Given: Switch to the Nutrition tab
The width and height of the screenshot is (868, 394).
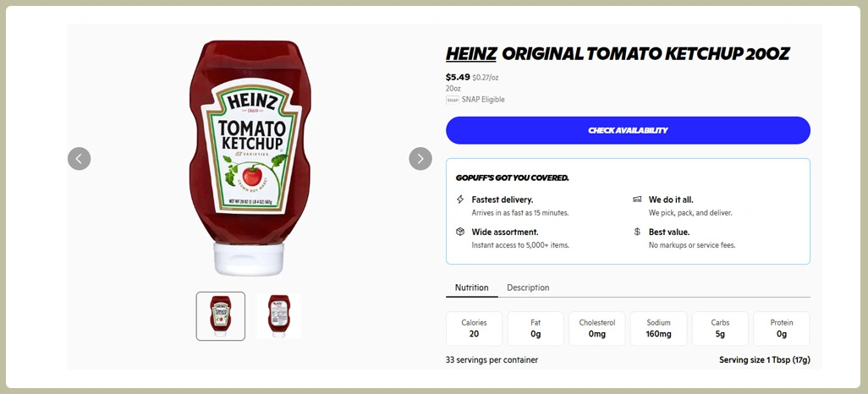Looking at the screenshot, I should (x=471, y=287).
